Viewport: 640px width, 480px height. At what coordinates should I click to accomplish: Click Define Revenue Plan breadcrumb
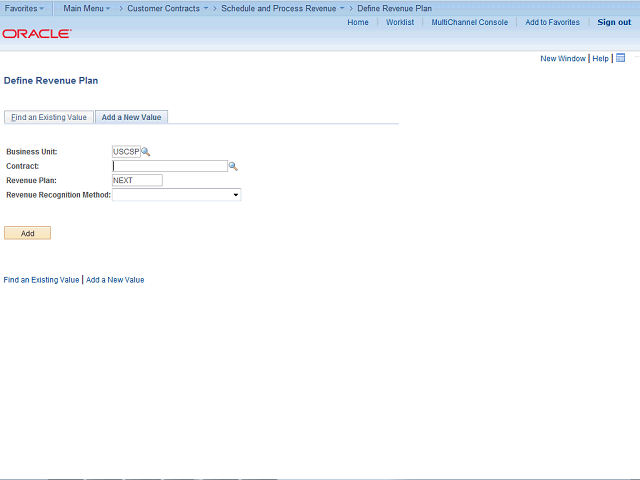coord(394,8)
